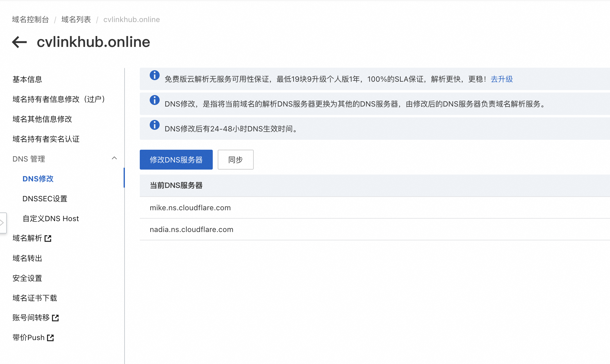
Task: Click the back arrow beside cvlinkhub.online
Action: (19, 42)
